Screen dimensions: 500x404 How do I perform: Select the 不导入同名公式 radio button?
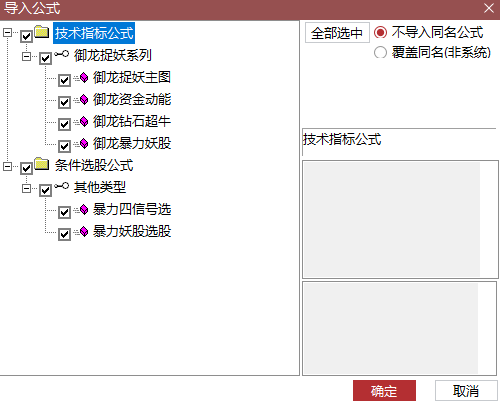(x=380, y=32)
